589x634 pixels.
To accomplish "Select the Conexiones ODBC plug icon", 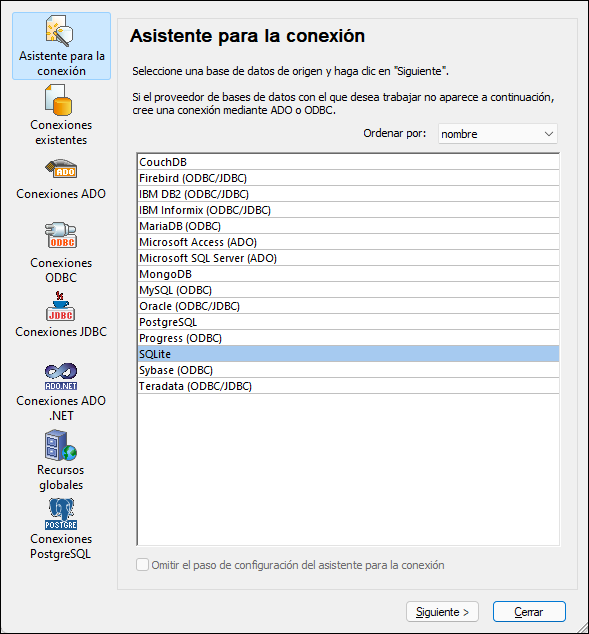I will (x=61, y=235).
